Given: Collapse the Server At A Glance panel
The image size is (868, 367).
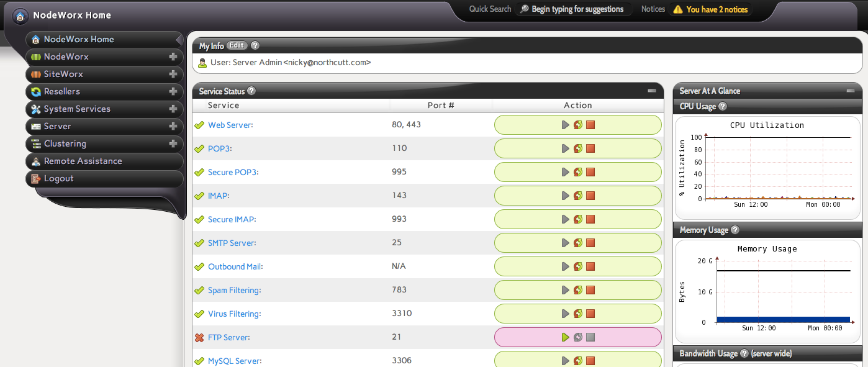Looking at the screenshot, I should (x=851, y=91).
